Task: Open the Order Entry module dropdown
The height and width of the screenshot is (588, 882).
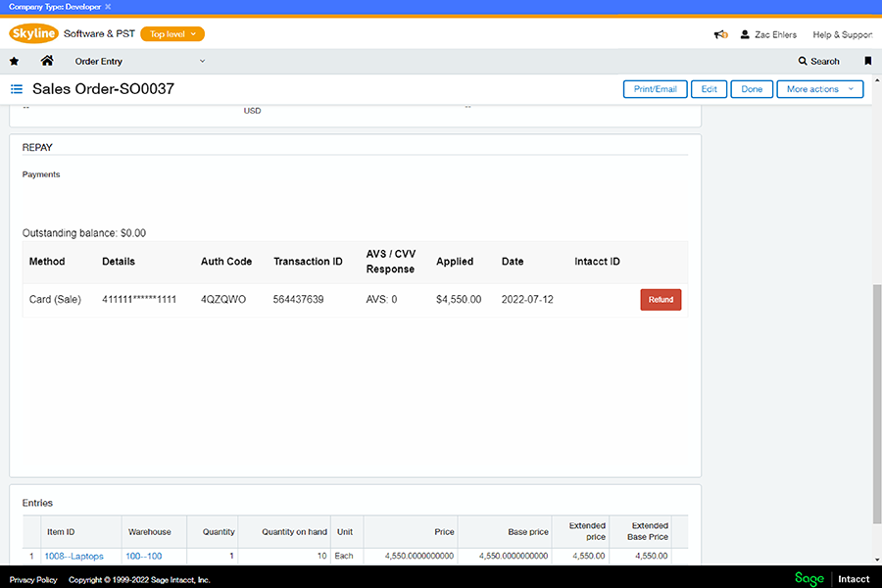Action: click(140, 61)
